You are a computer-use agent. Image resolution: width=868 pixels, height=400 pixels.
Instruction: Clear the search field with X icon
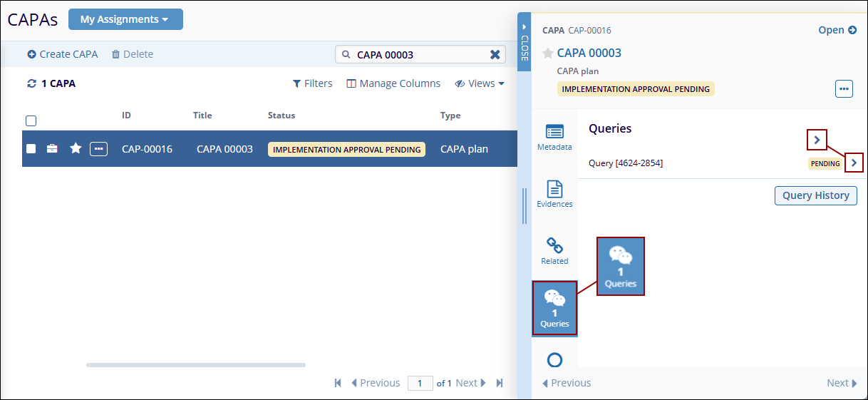(495, 55)
